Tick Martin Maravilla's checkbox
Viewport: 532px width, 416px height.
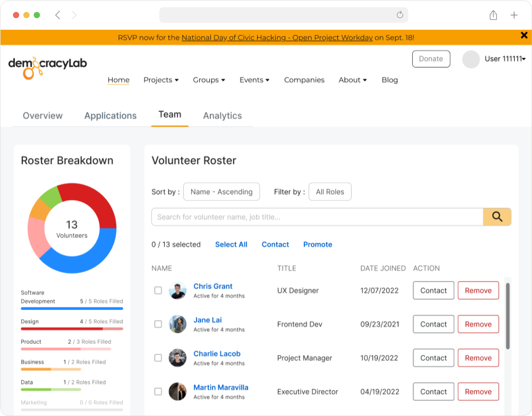tap(158, 391)
